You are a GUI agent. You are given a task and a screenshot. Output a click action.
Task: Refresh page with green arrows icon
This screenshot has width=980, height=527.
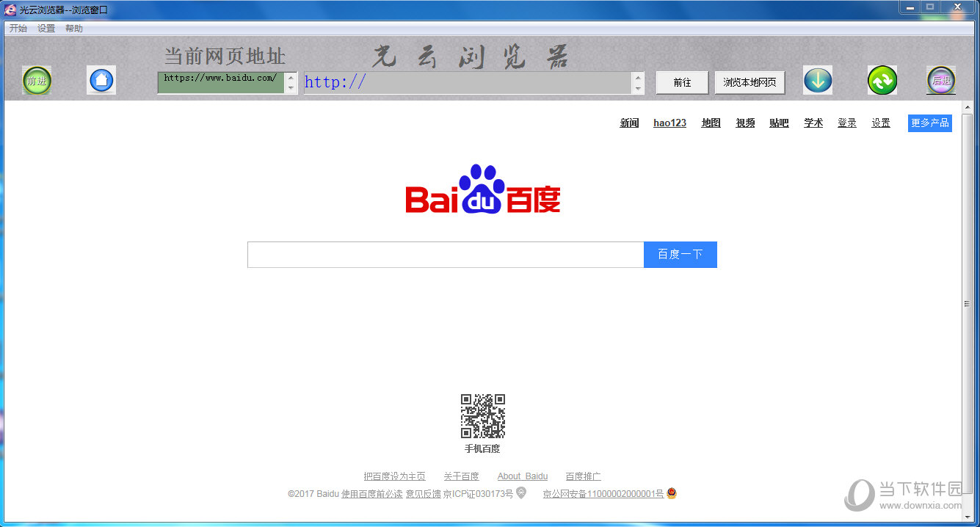tap(882, 80)
